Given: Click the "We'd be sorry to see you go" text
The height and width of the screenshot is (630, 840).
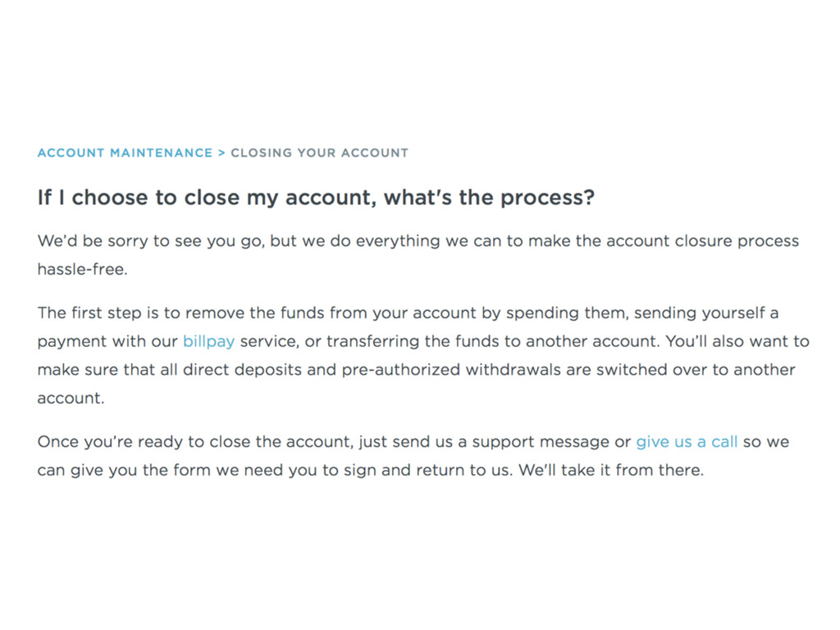Looking at the screenshot, I should 151,241.
